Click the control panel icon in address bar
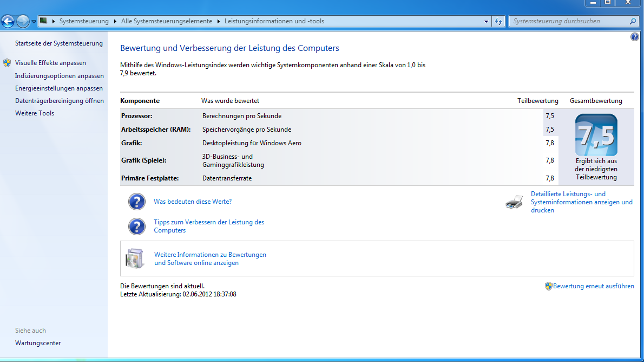Viewport: 644px width, 362px height. click(x=43, y=21)
